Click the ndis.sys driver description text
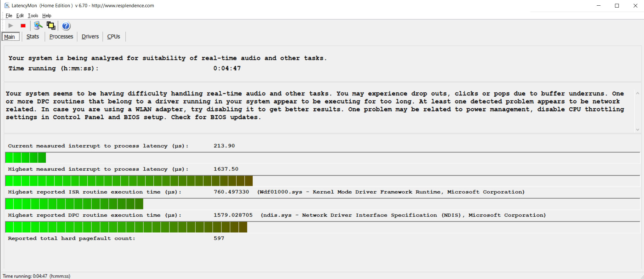 pyautogui.click(x=403, y=215)
